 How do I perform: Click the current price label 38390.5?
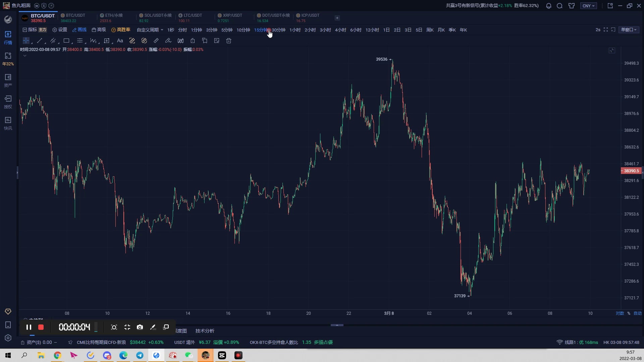coord(631,171)
